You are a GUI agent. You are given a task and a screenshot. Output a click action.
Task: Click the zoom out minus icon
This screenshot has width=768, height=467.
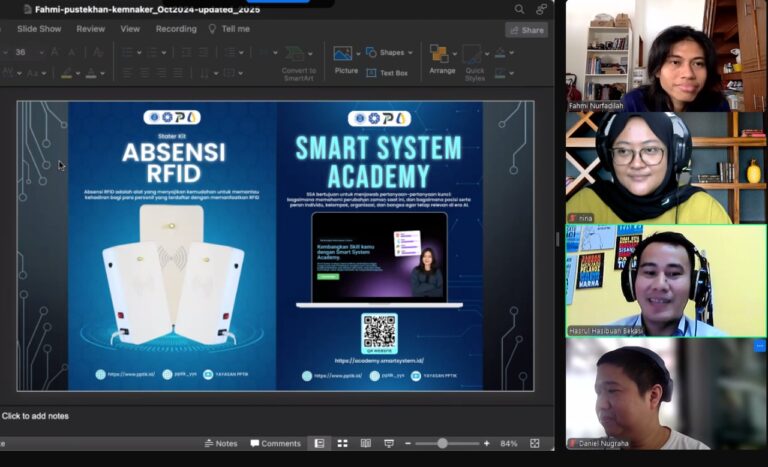[x=408, y=443]
